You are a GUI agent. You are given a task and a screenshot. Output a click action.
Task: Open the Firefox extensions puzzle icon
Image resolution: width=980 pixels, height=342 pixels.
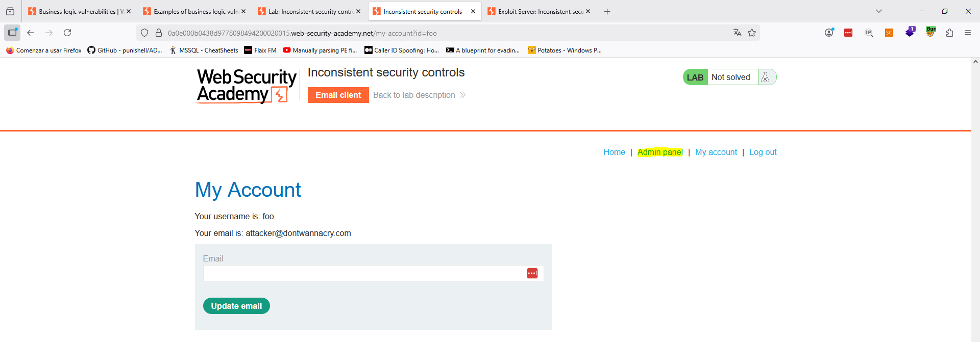point(949,33)
